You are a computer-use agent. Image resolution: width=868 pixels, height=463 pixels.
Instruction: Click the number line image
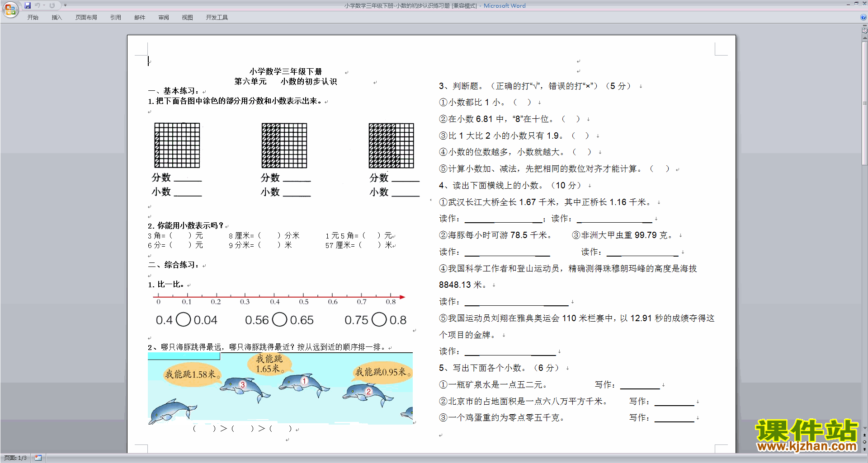click(279, 299)
